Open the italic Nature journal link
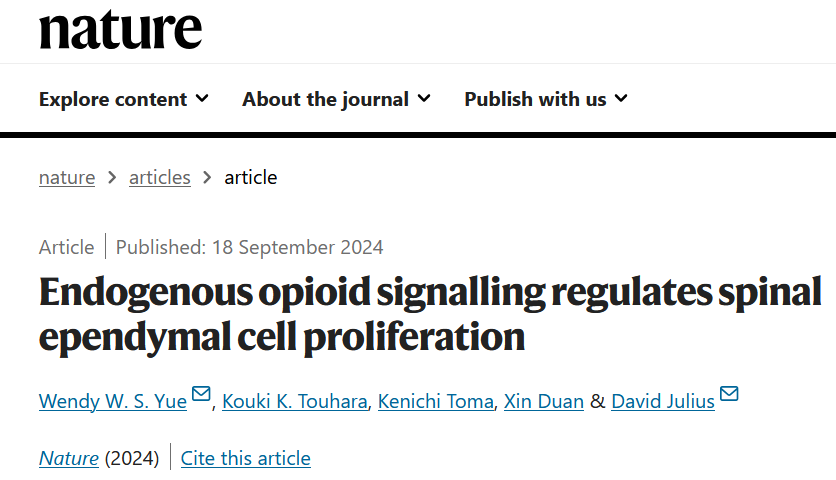 click(x=69, y=458)
